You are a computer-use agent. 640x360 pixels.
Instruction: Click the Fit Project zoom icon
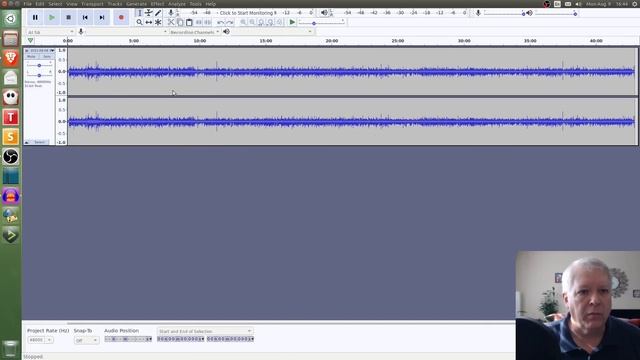click(x=270, y=22)
